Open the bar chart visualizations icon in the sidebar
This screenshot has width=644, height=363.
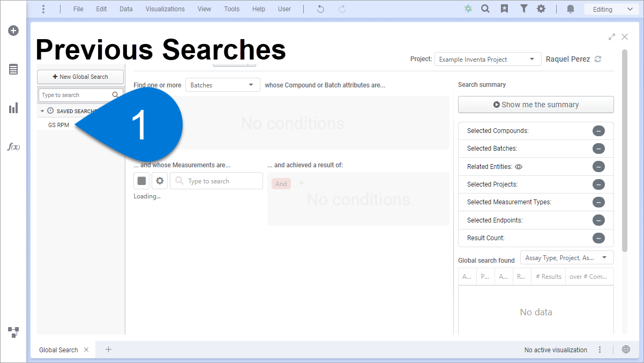click(13, 108)
